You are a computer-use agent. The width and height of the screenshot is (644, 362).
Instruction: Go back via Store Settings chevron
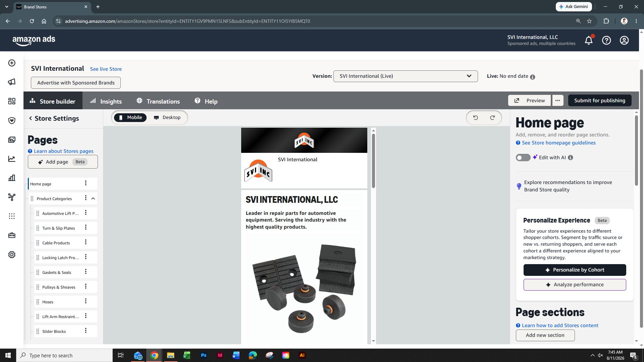point(31,118)
